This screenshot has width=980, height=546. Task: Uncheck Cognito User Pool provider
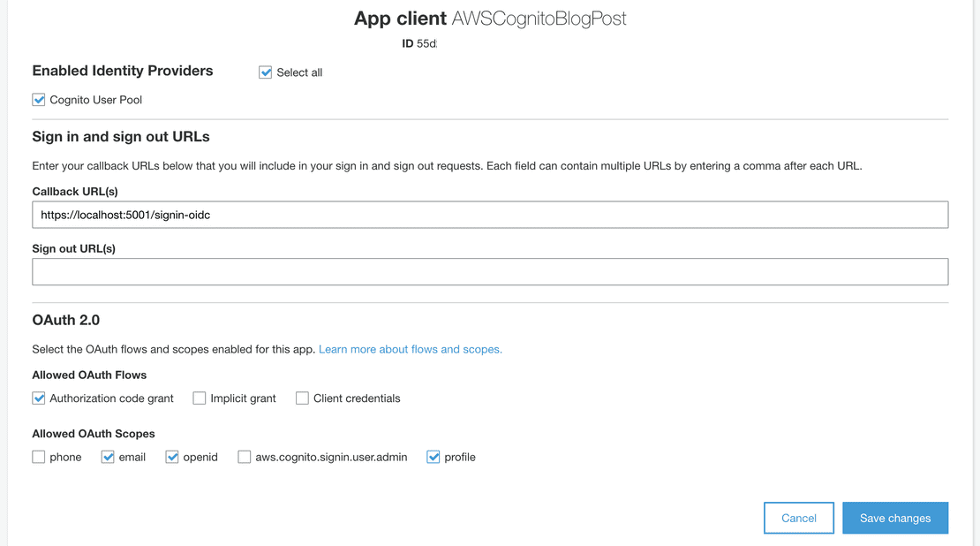pyautogui.click(x=39, y=100)
